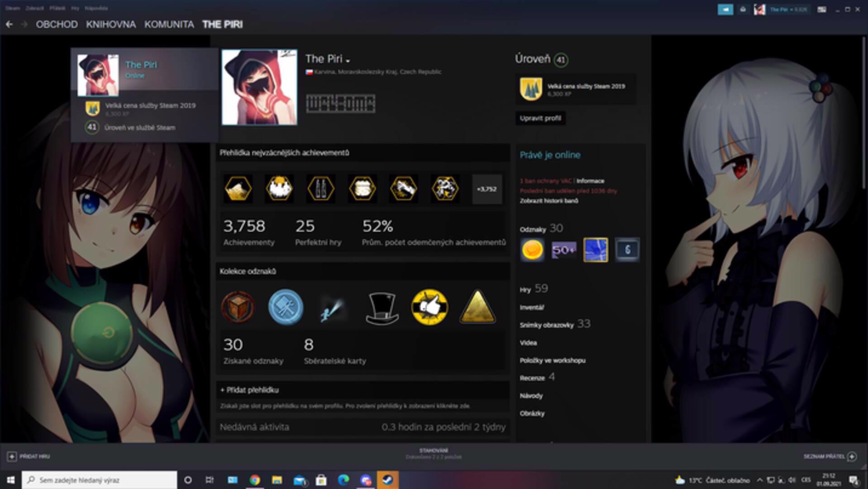Click the Windows taskbar search box
868x489 pixels.
point(99,480)
